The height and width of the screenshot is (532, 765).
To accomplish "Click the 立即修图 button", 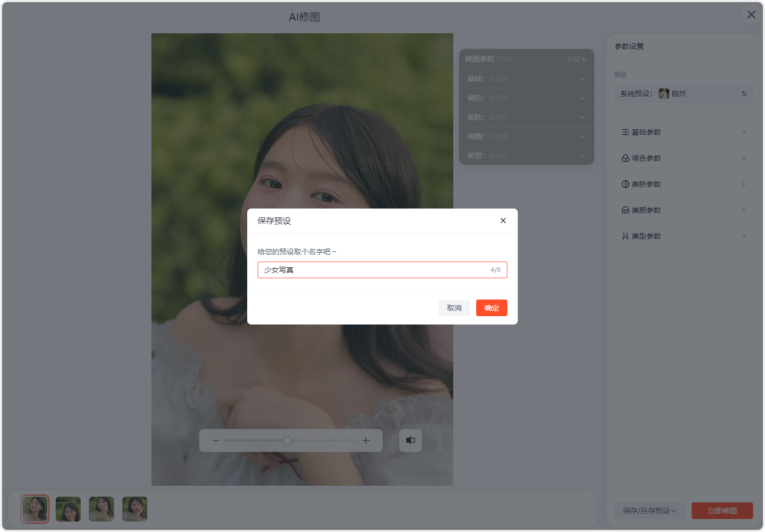I will (722, 511).
